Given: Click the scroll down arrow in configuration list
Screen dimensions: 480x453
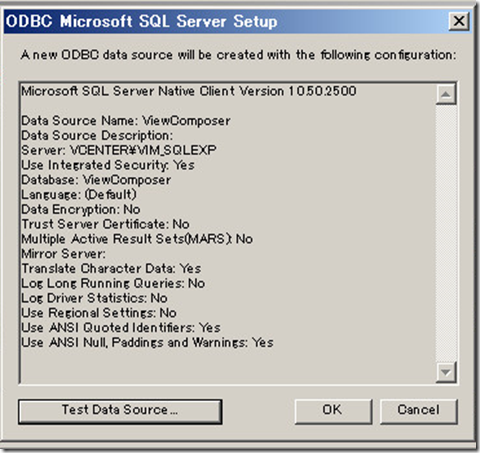Looking at the screenshot, I should pos(446,372).
